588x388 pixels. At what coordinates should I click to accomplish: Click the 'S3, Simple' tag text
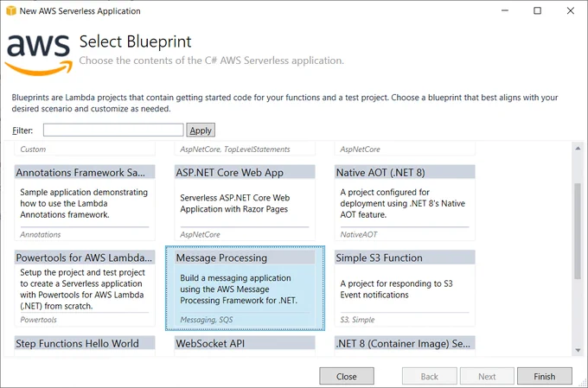click(x=357, y=320)
